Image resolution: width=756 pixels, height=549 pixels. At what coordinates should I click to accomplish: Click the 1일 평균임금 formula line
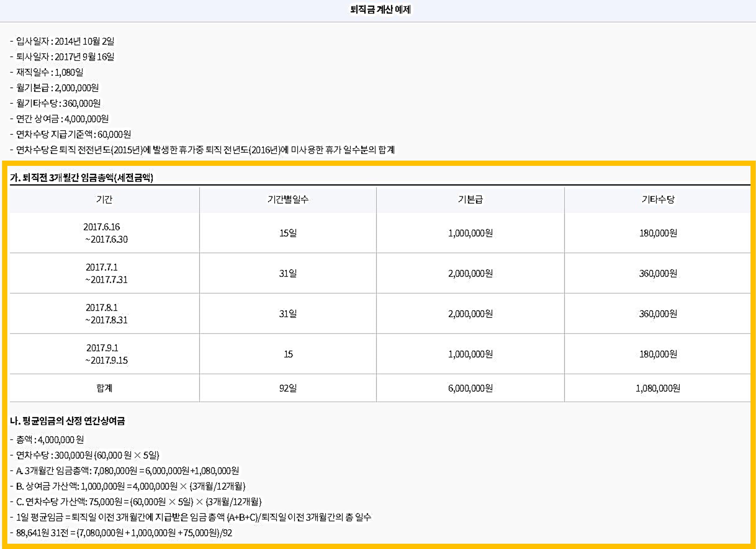pyautogui.click(x=190, y=517)
